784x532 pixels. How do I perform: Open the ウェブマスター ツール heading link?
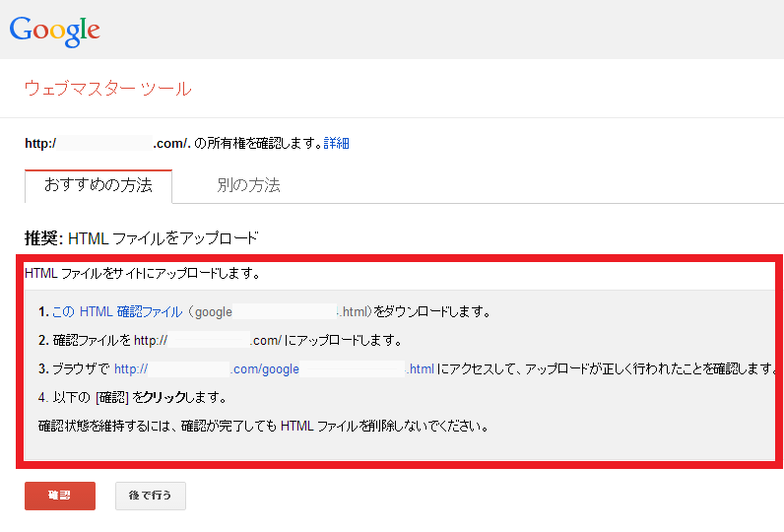108,89
